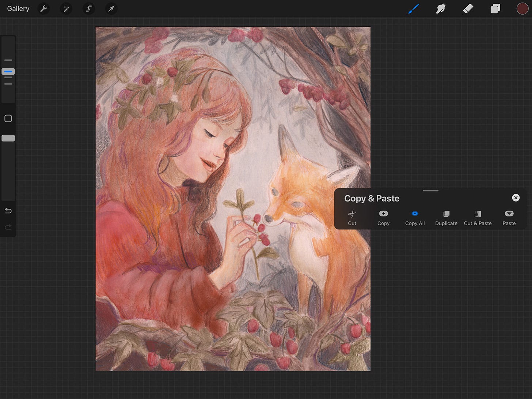Select the Smudge tool

tap(441, 8)
